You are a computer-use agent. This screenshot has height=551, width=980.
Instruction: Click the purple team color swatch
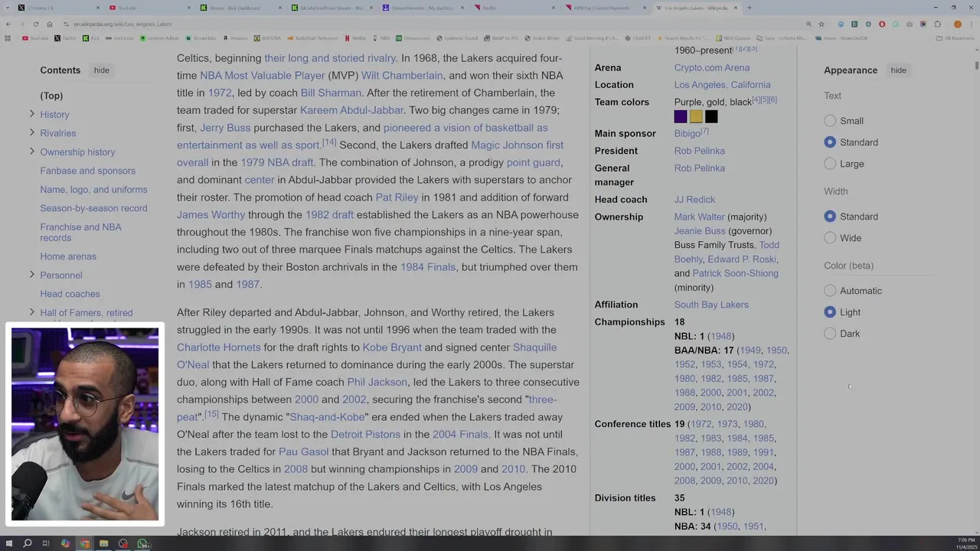(x=681, y=116)
